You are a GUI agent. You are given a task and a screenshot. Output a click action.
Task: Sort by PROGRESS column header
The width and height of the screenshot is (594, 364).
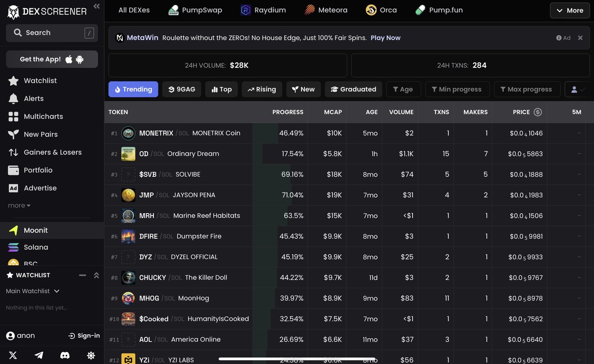point(288,112)
